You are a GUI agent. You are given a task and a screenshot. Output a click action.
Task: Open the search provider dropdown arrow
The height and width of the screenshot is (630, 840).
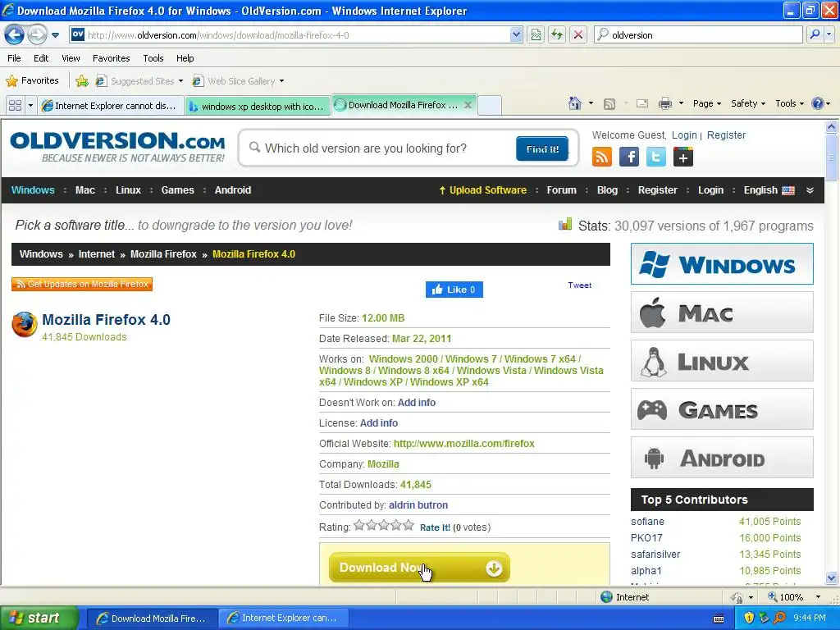point(829,34)
